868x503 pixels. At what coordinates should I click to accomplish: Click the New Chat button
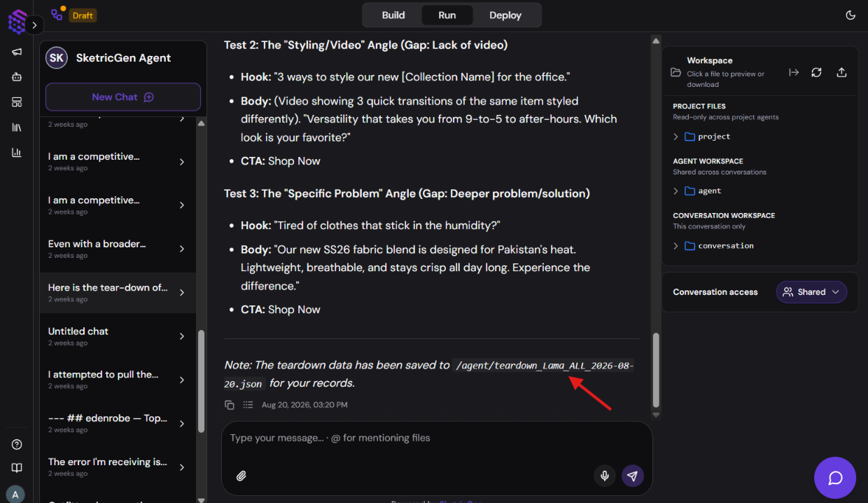point(123,97)
